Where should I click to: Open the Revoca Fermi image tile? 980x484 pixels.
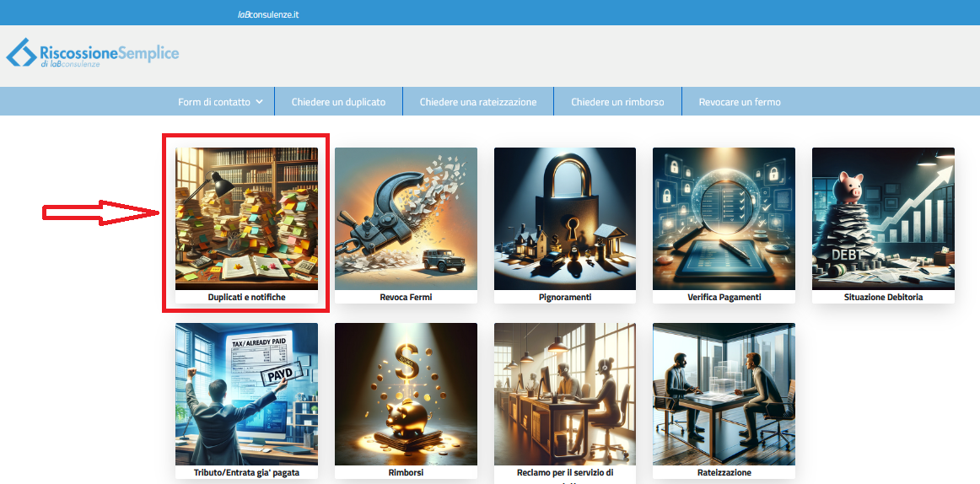tap(406, 218)
